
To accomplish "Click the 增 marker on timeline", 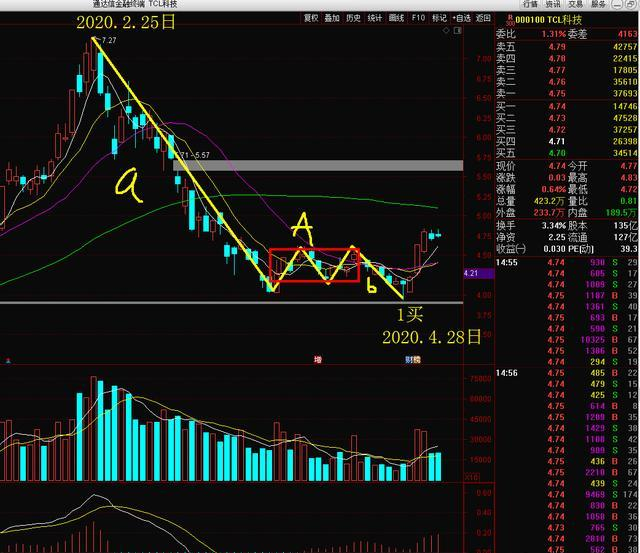I will 318,359.
